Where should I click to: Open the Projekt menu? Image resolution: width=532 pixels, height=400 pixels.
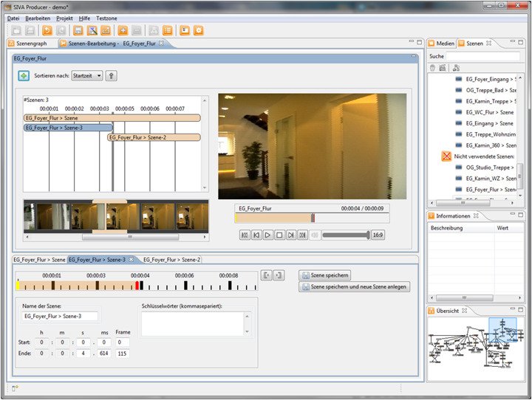tap(64, 17)
